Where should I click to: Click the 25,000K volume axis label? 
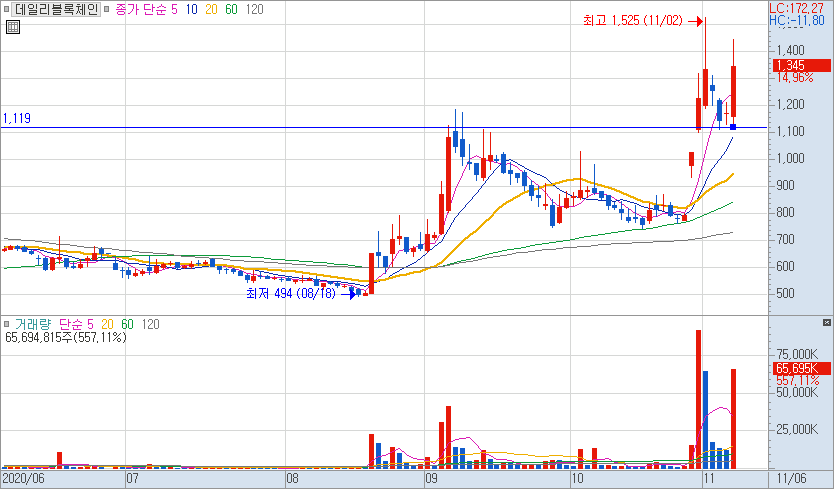[797, 429]
